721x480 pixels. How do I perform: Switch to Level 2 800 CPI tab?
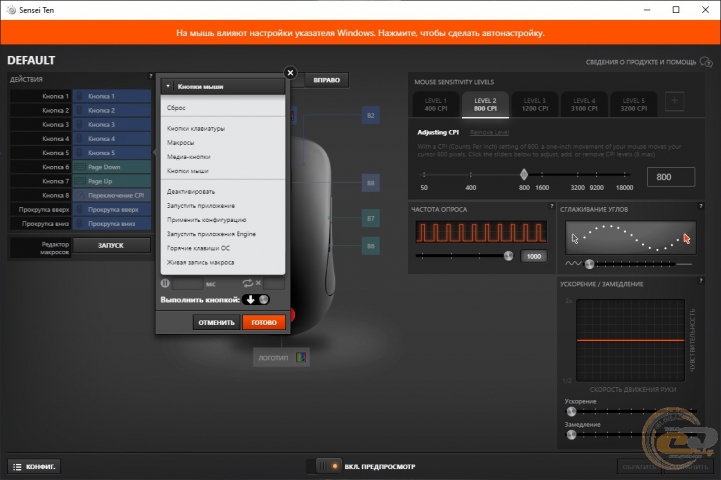point(485,104)
